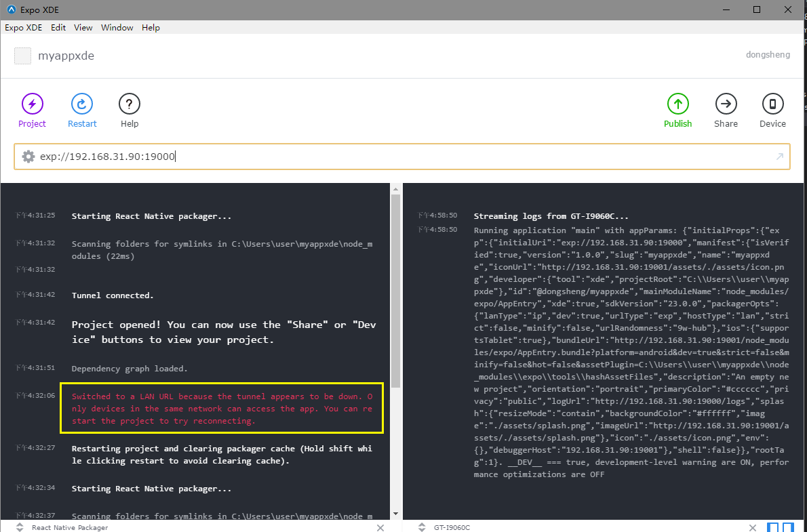Click the Restart circular arrow icon

(82, 104)
